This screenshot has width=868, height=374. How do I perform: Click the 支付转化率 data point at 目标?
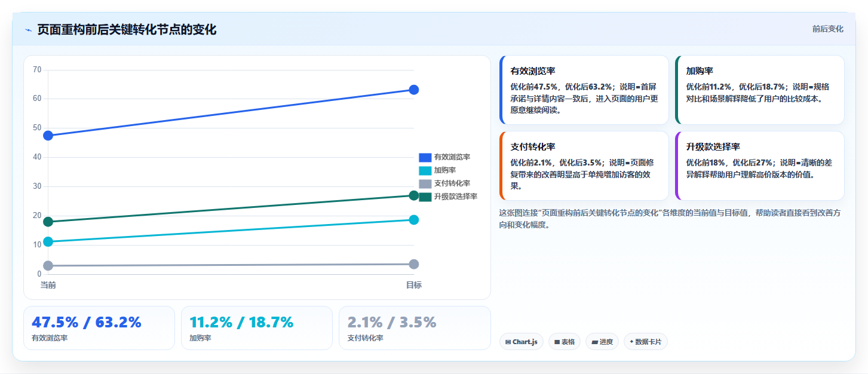413,264
